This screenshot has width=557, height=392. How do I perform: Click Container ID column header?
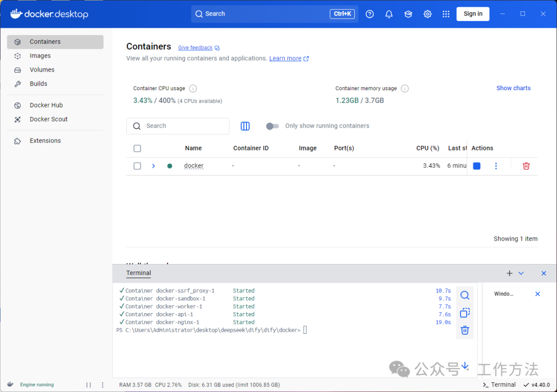(x=251, y=148)
